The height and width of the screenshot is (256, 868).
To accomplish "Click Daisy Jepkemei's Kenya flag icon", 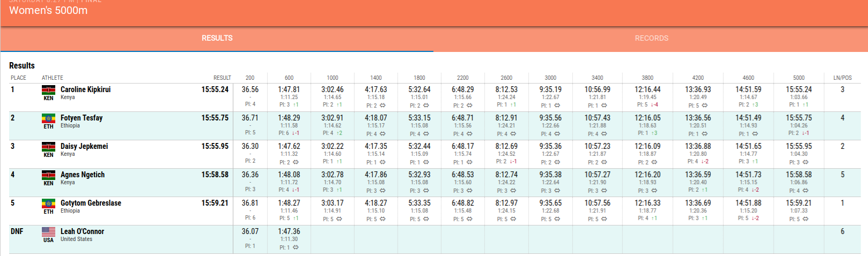I will (x=48, y=147).
